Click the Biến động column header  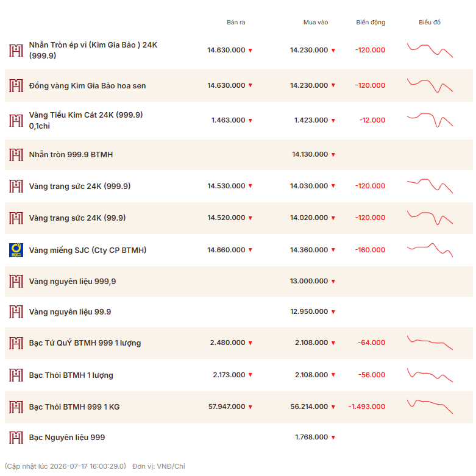tap(371, 22)
